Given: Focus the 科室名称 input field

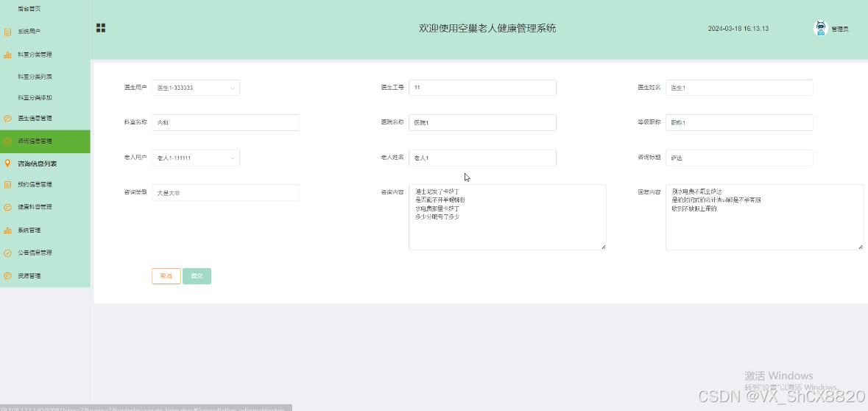Looking at the screenshot, I should coord(226,122).
